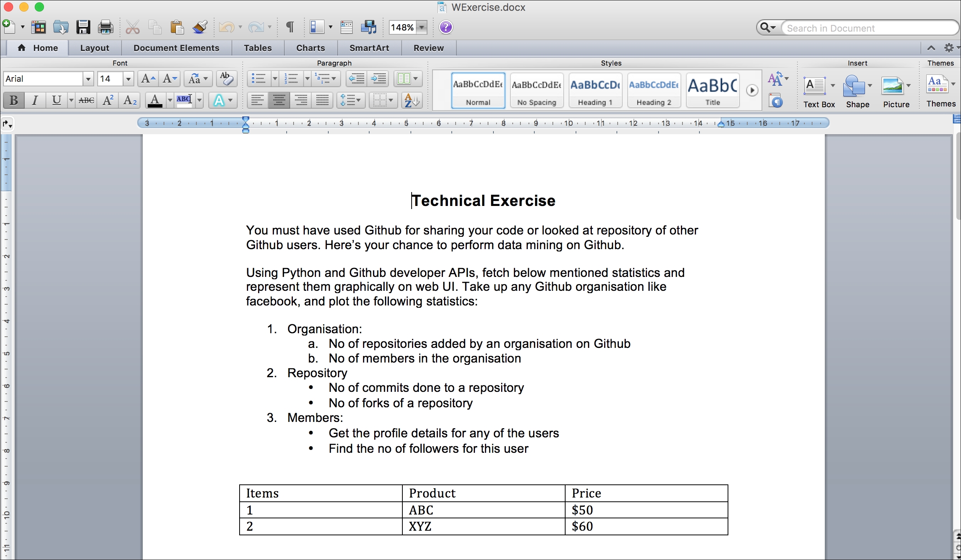Switch to the Layout tab
The width and height of the screenshot is (961, 560).
coord(95,48)
